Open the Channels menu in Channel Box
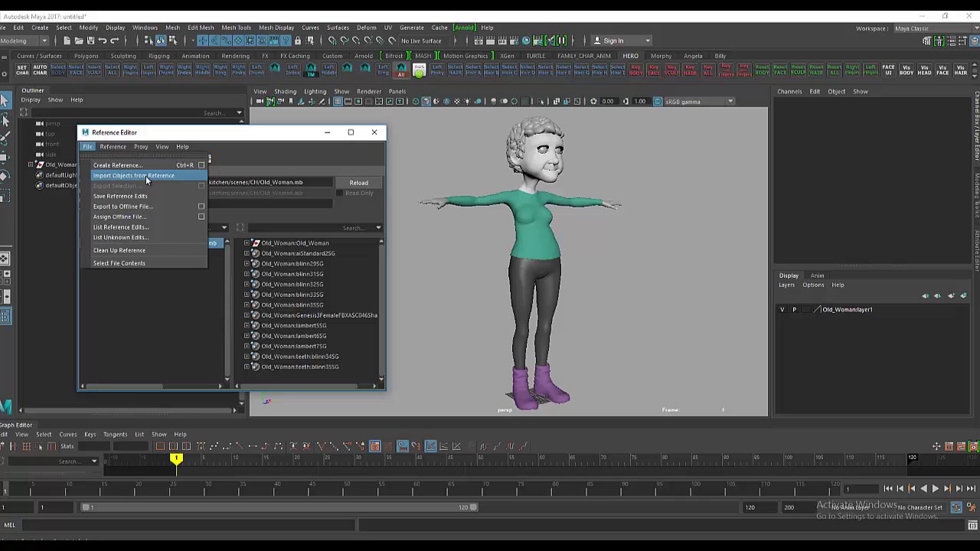The width and height of the screenshot is (980, 551). coord(789,91)
